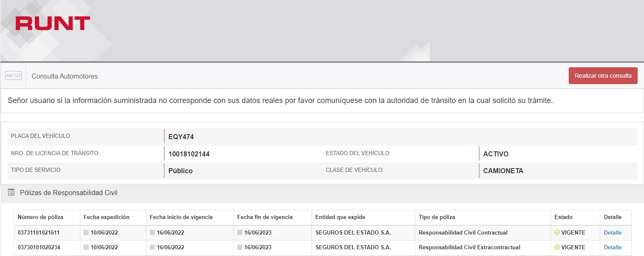Click the RUNT logo
The width and height of the screenshot is (644, 256).
(53, 24)
